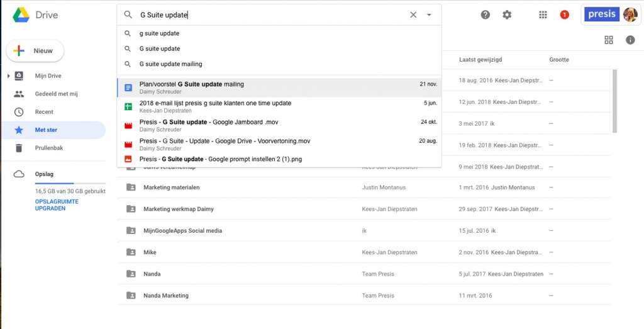This screenshot has width=644, height=329.
Task: Click shared folder icon of Mike
Action: (x=131, y=252)
